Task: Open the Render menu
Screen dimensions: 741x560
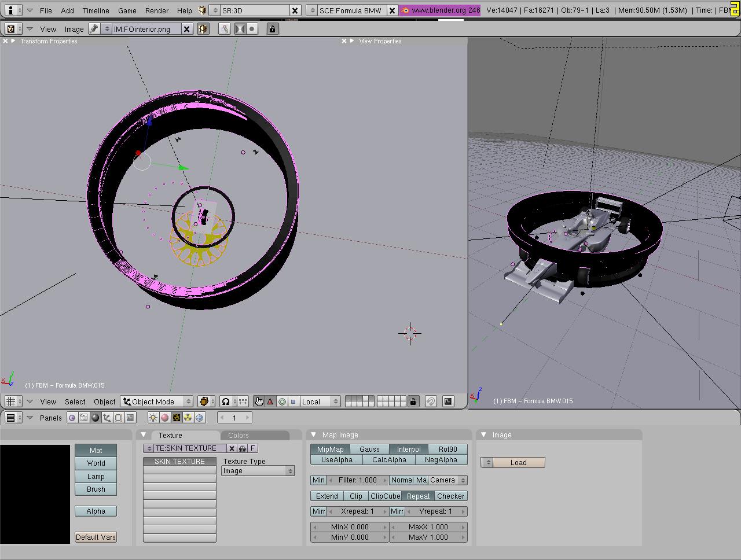Action: 157,10
